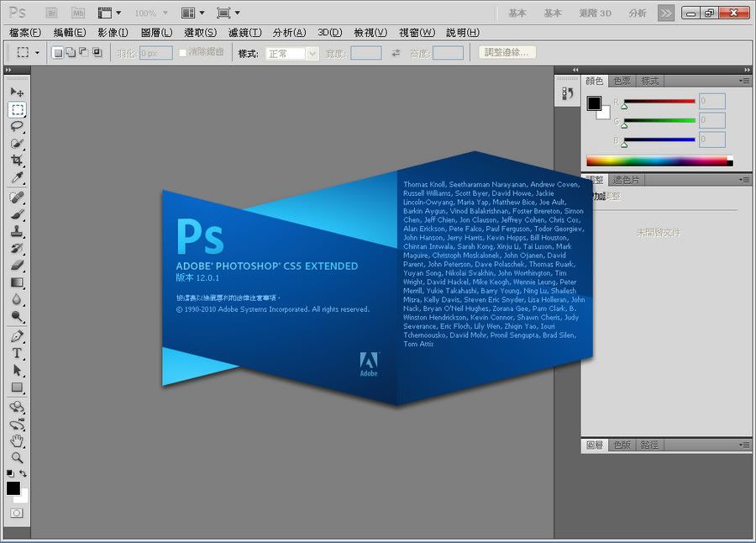
Task: Select the History Brush tool
Action: click(18, 248)
